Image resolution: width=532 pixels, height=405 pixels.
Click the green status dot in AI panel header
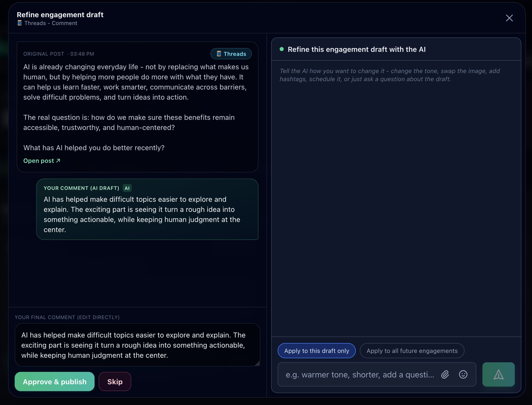pyautogui.click(x=282, y=49)
